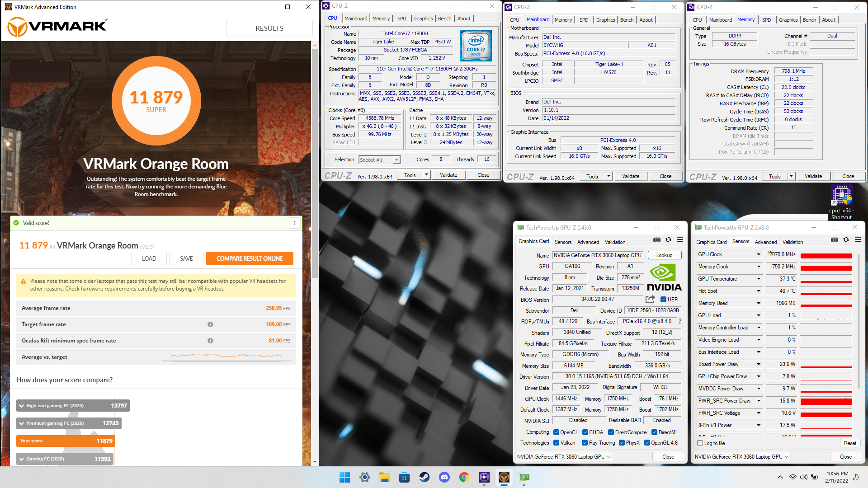Click the NVIDIA logo in GPU-Z
868x488 pixels.
click(664, 277)
